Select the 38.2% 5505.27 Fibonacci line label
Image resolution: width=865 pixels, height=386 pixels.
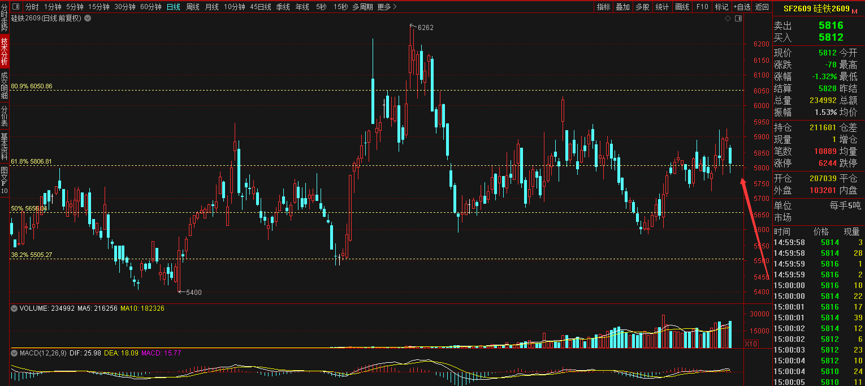31,255
